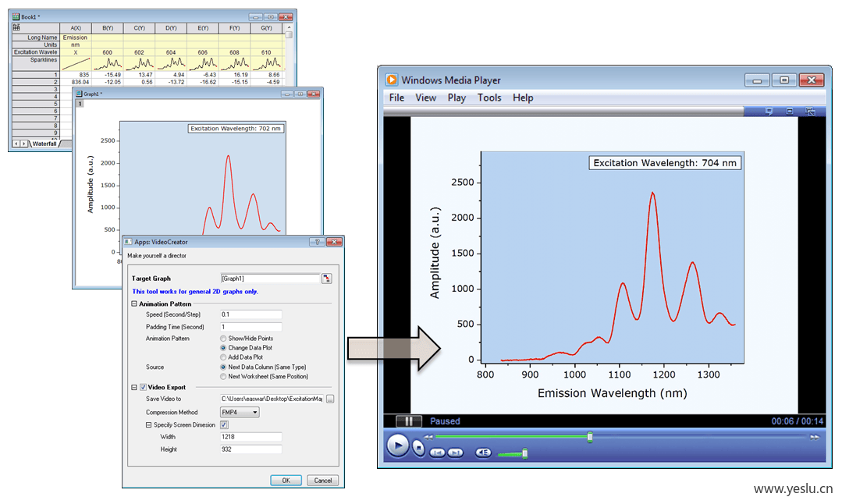Click the volume slider handle
The width and height of the screenshot is (842, 504).
click(524, 453)
